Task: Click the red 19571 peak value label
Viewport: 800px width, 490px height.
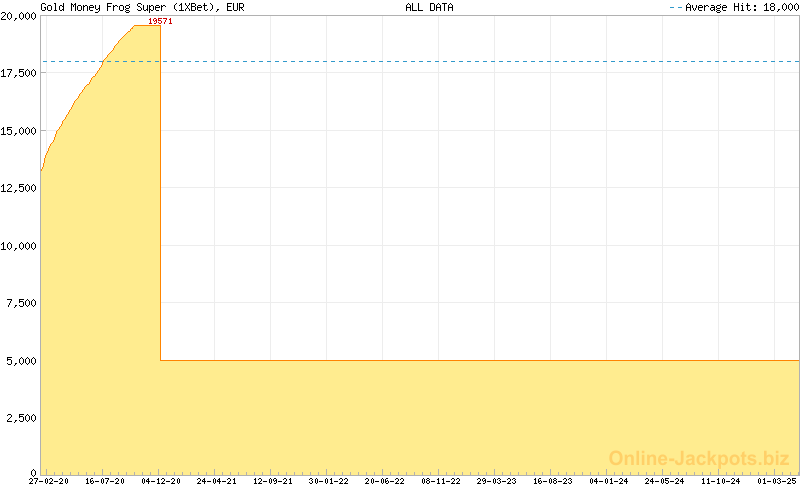Action: click(x=160, y=21)
